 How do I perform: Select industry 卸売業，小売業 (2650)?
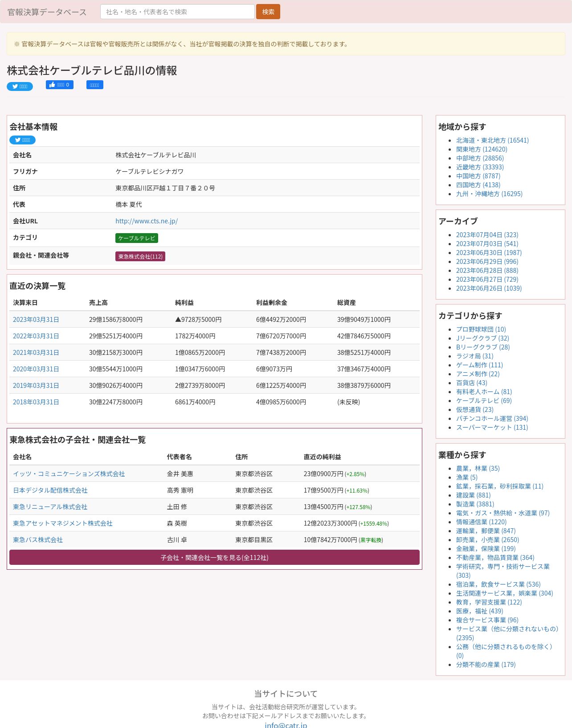click(x=487, y=540)
